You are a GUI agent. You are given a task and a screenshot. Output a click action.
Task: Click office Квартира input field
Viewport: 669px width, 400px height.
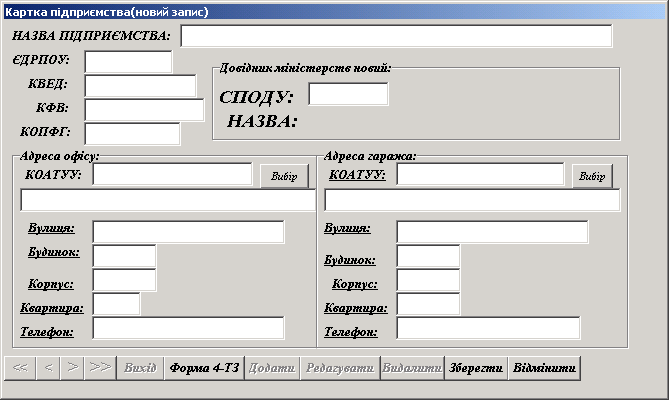click(116, 304)
